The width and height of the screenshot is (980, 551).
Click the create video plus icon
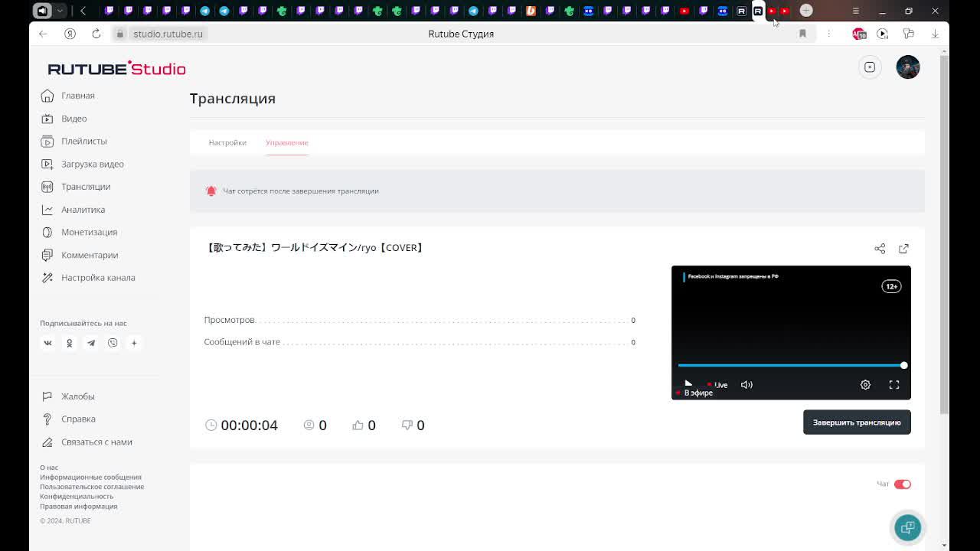click(x=870, y=67)
